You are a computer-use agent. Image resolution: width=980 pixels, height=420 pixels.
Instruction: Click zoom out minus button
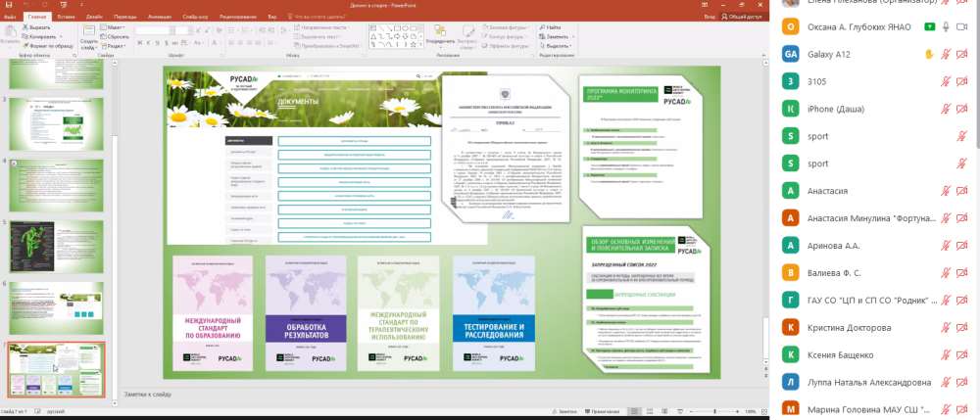(689, 412)
